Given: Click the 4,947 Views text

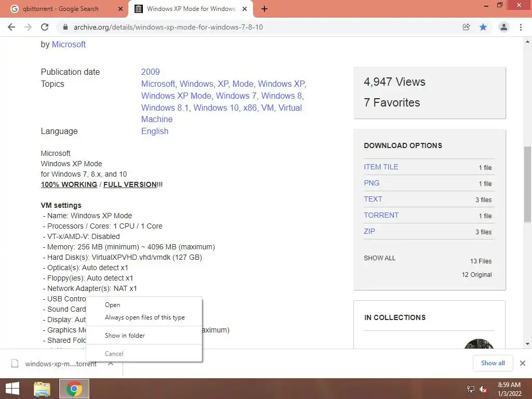Looking at the screenshot, I should point(395,82).
